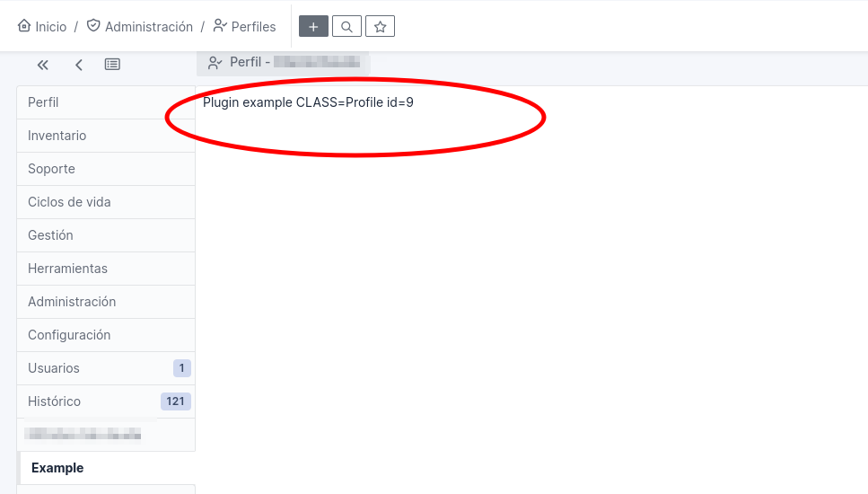This screenshot has height=494, width=868.
Task: Go to first record double-chevron icon
Action: coord(42,65)
